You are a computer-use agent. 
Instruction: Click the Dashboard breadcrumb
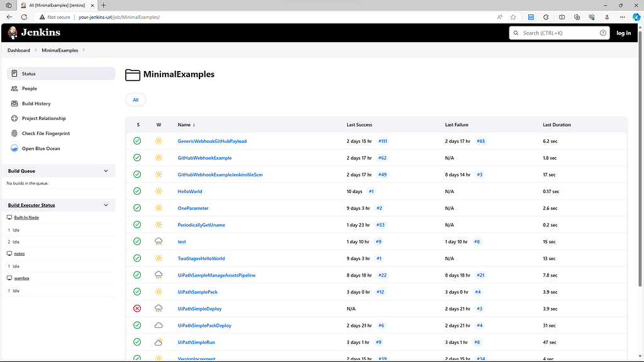click(x=18, y=50)
